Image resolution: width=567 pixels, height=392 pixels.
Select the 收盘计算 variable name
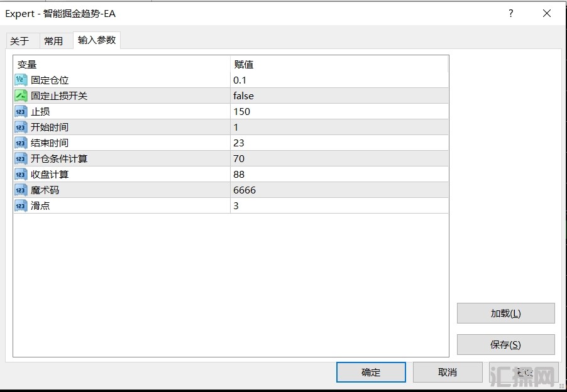[50, 175]
